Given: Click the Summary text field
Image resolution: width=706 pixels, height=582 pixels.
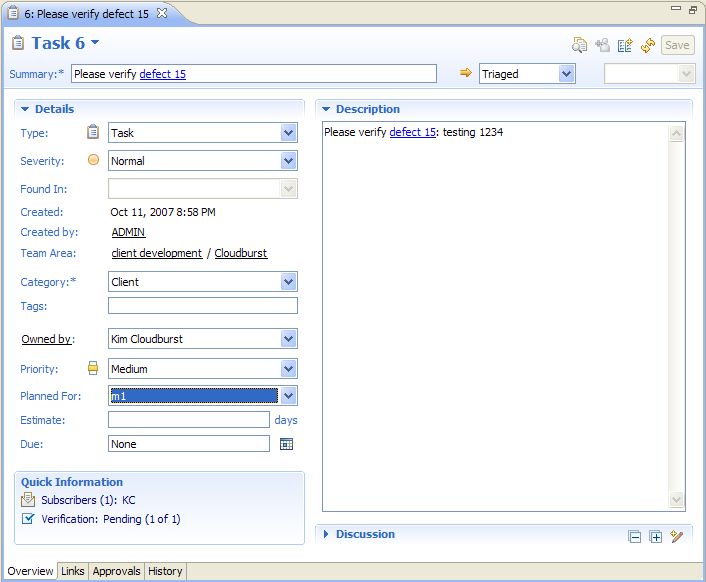Looking at the screenshot, I should coord(253,74).
